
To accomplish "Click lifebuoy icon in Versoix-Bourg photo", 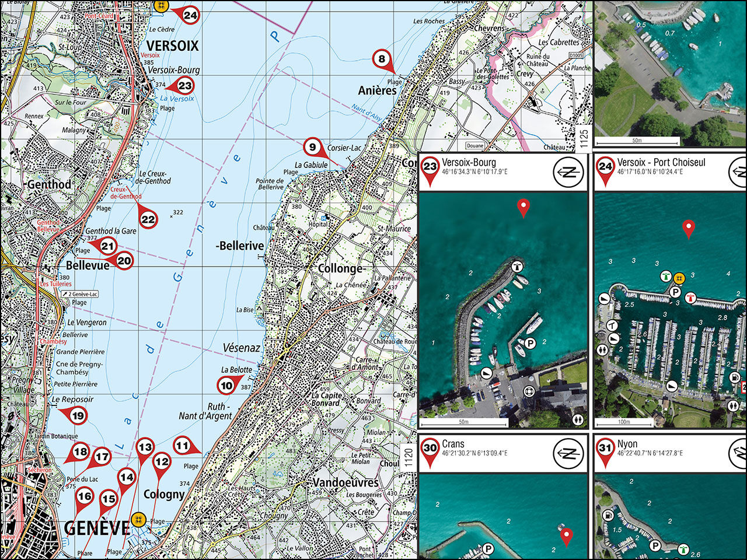I will (x=529, y=391).
